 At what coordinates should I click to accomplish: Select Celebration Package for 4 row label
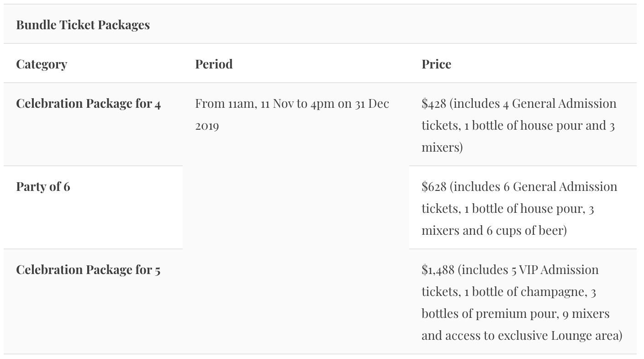(x=88, y=104)
